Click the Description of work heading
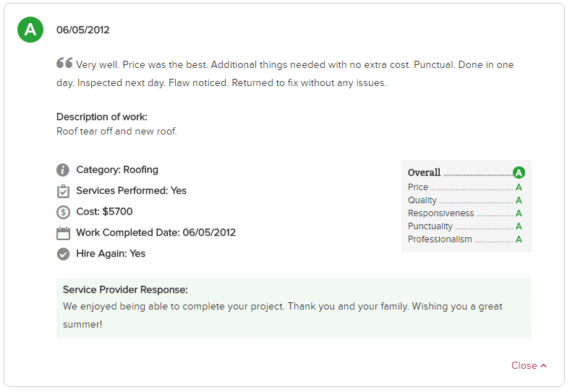 pyautogui.click(x=102, y=116)
